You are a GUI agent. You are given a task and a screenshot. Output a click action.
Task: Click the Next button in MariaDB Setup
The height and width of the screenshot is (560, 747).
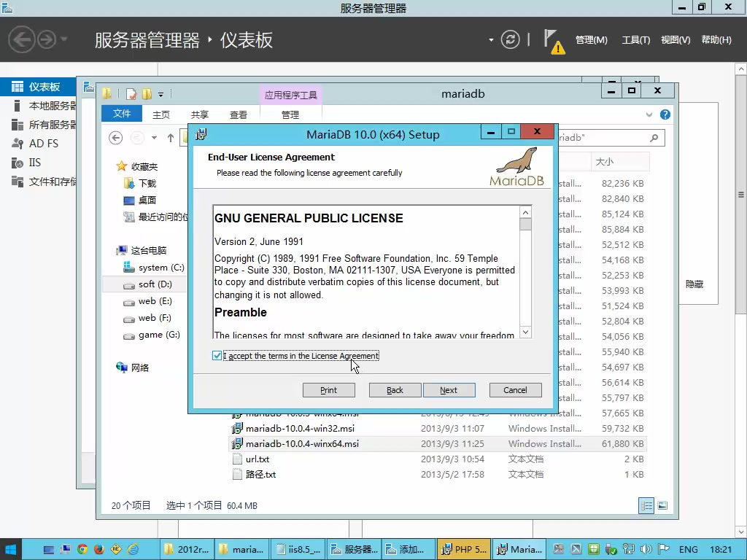point(449,390)
